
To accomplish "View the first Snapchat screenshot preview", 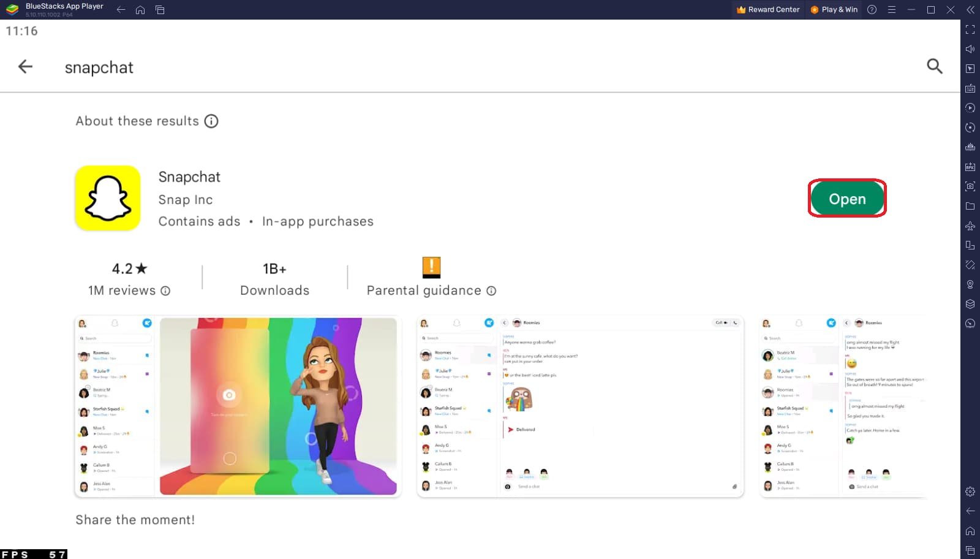I will click(238, 405).
